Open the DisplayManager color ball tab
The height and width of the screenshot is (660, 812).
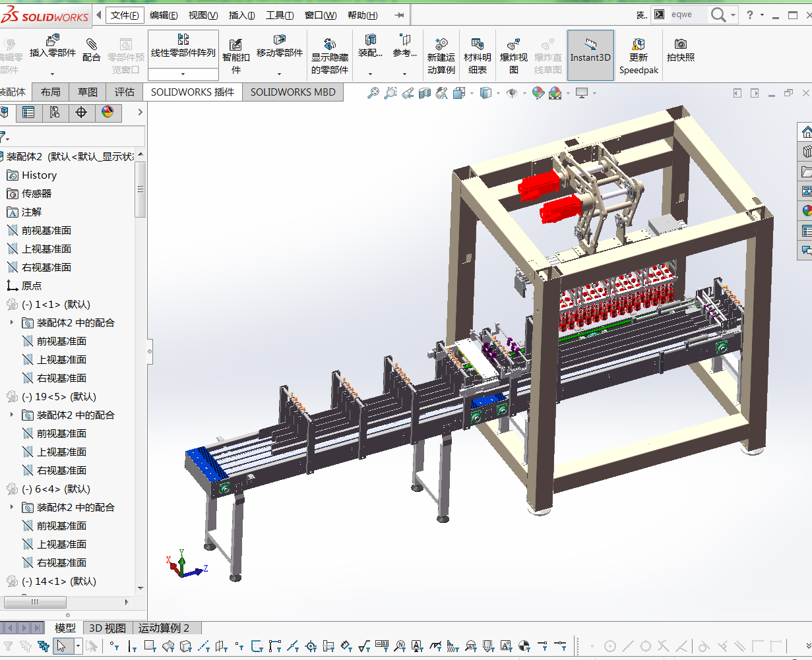108,113
